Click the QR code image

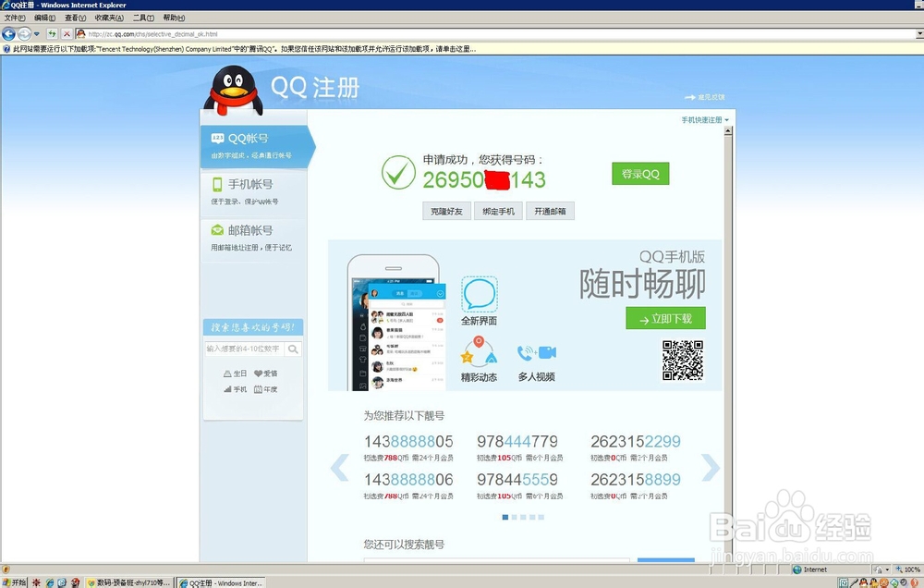point(683,361)
